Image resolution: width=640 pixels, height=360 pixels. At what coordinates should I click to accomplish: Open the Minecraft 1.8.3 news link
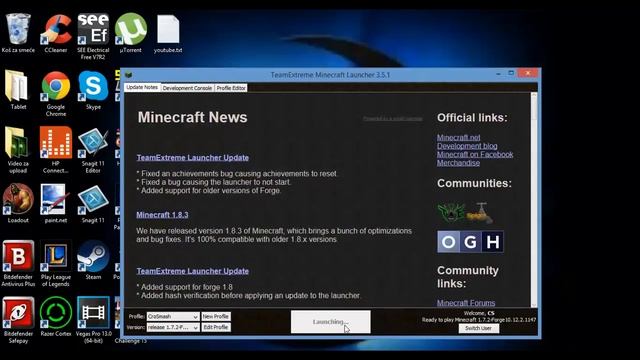162,215
